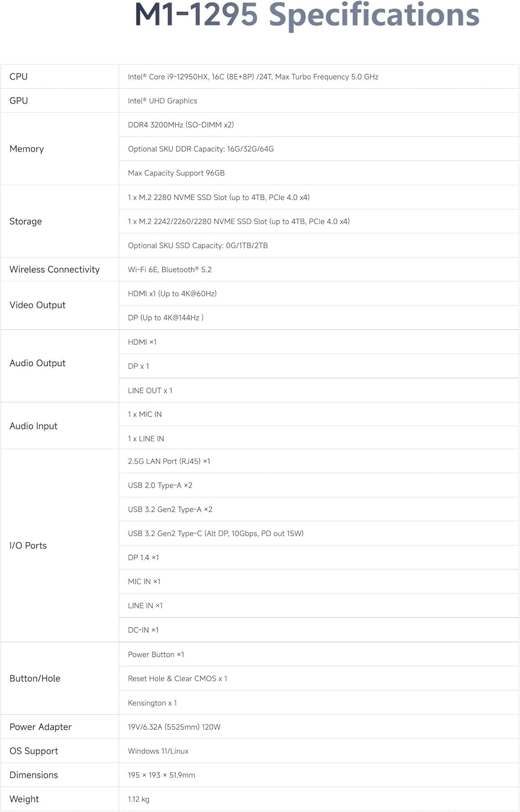Click the I/O Ports row label

28,546
